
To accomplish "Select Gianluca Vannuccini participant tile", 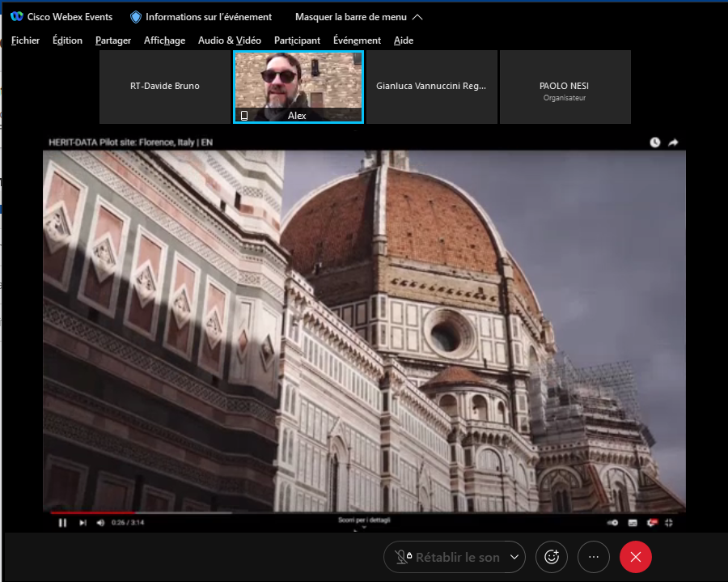I will point(432,87).
